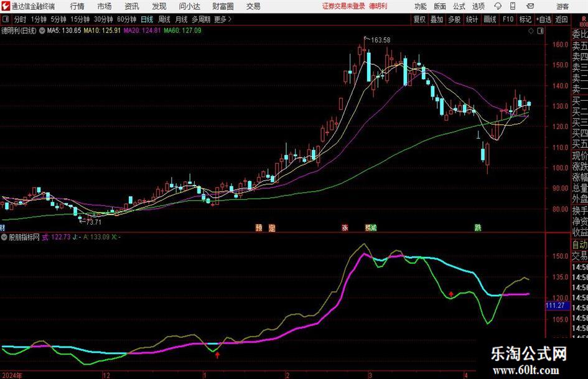Viewport: 588px width, 379px height.
Task: Click the 减 event marker on the chart
Action: (373, 228)
